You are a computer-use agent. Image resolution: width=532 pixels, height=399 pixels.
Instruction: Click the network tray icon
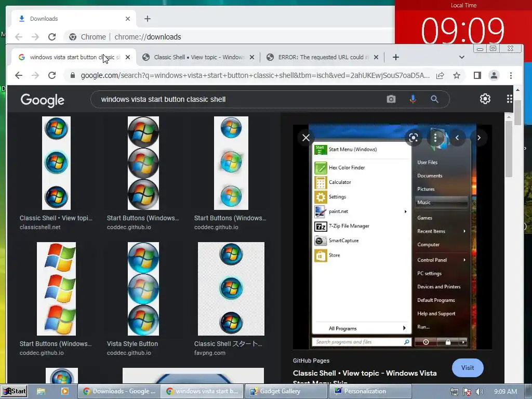454,392
